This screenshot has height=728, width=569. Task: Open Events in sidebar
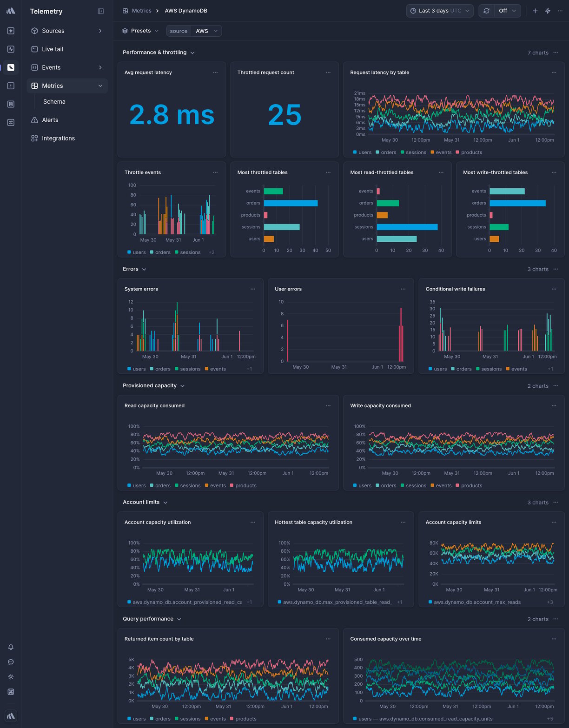pyautogui.click(x=67, y=67)
